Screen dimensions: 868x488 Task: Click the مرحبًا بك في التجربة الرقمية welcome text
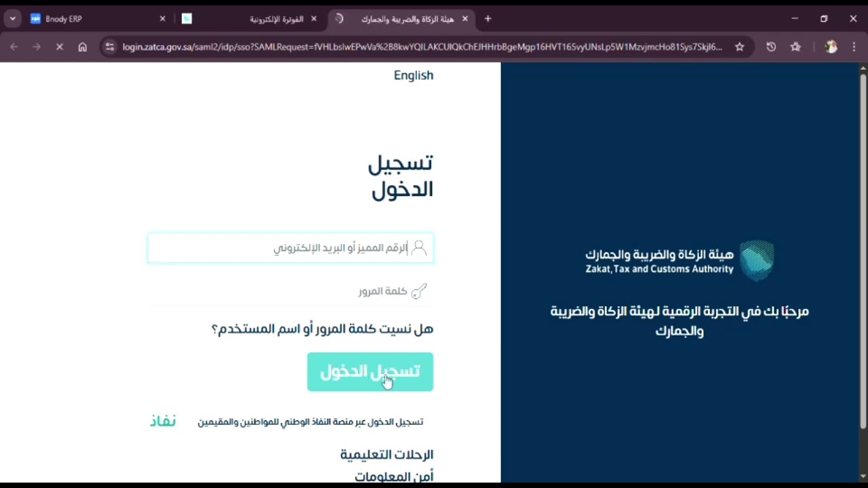[x=679, y=321]
